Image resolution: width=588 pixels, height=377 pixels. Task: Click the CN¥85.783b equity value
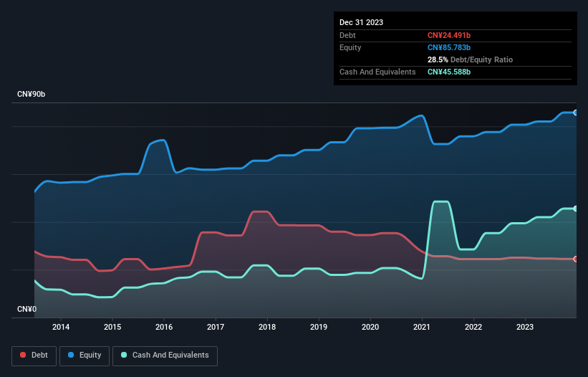(449, 47)
